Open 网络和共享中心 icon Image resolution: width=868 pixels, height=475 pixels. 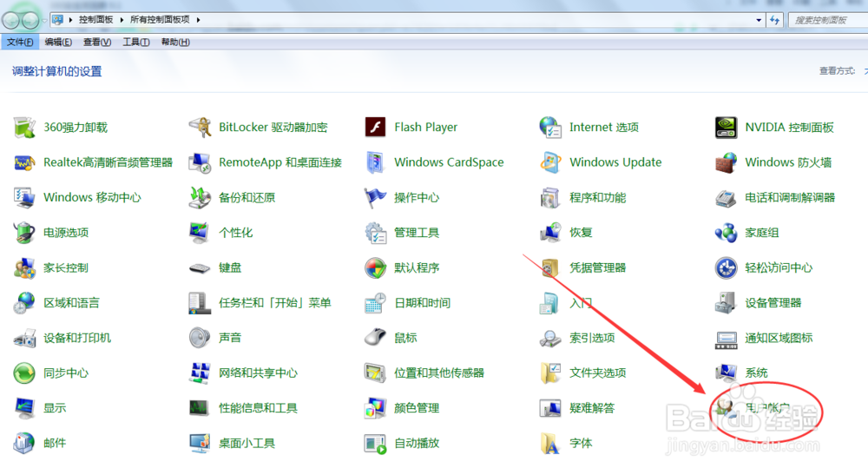point(200,373)
